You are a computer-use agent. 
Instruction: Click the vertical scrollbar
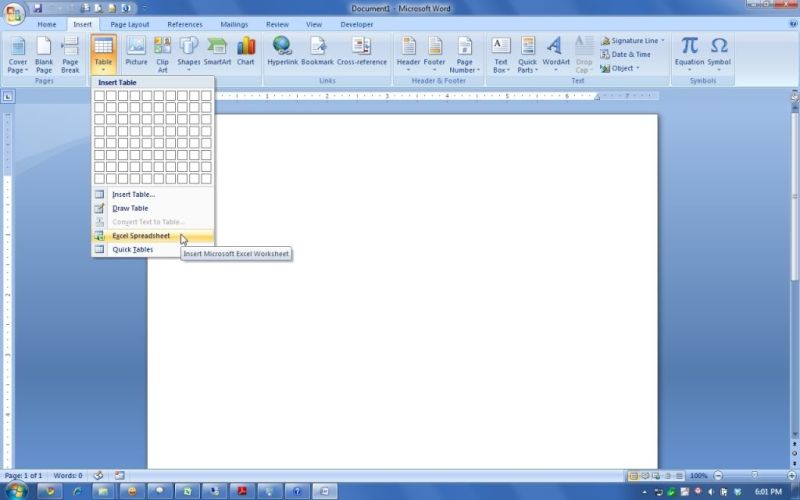[x=795, y=196]
